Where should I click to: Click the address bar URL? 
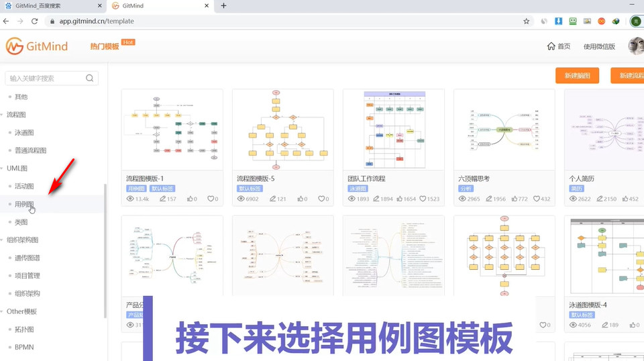[x=97, y=21]
